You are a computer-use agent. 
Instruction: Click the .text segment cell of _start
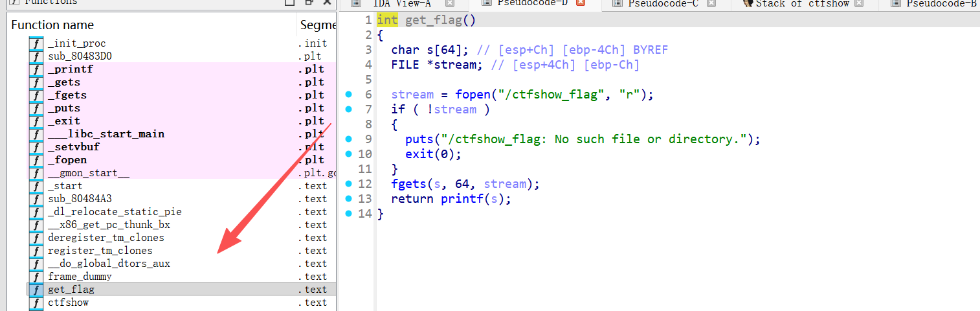tap(313, 186)
